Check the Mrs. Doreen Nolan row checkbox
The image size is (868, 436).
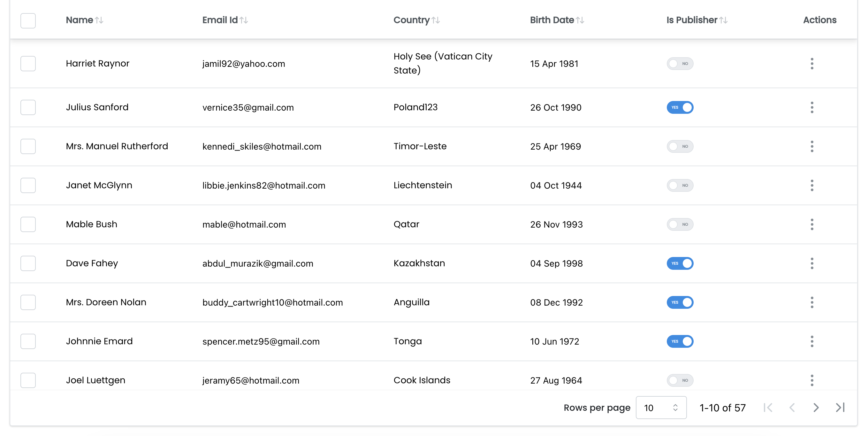28,302
